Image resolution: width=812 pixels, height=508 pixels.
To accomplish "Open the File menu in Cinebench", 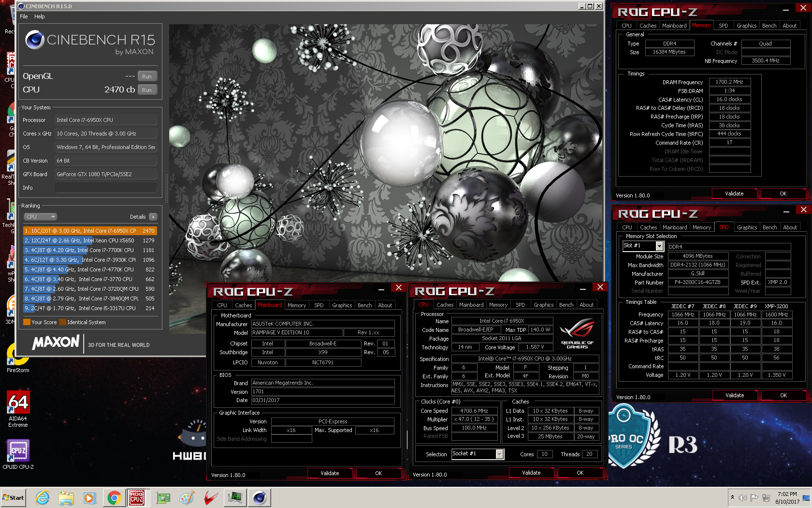I will click(24, 16).
